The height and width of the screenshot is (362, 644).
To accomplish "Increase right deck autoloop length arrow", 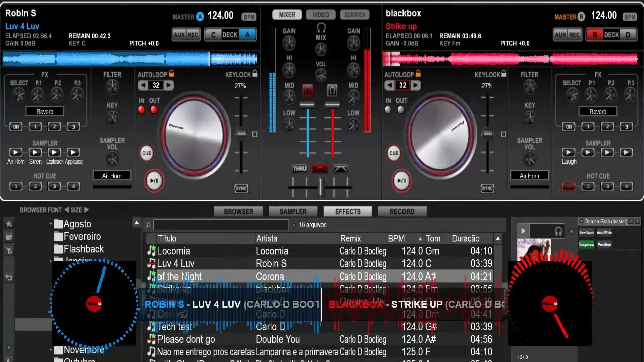I will pyautogui.click(x=415, y=85).
